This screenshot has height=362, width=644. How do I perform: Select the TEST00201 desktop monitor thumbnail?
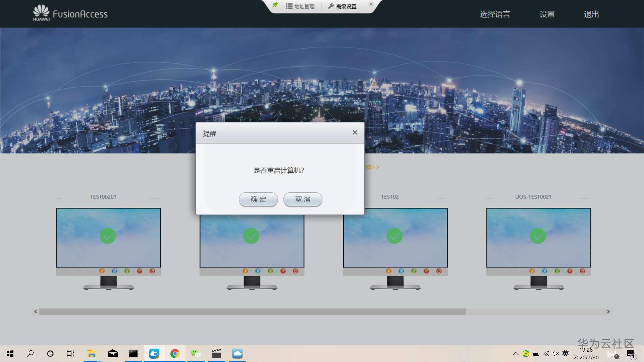(108, 237)
